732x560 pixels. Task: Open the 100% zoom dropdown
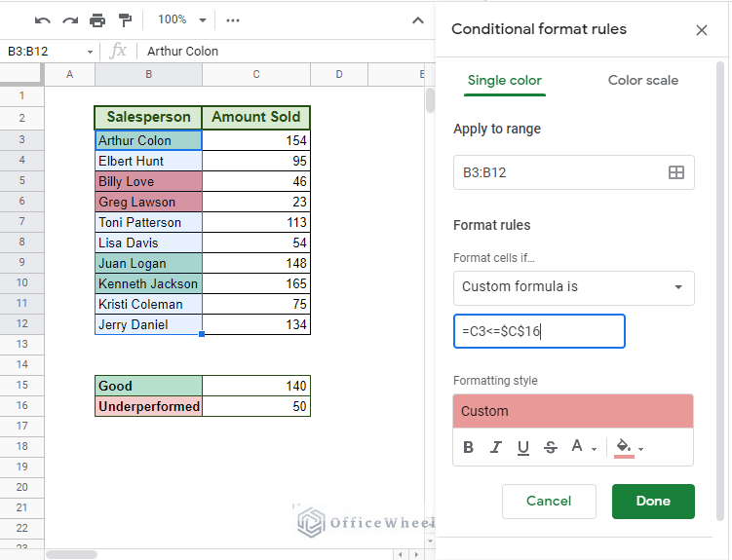(x=182, y=19)
